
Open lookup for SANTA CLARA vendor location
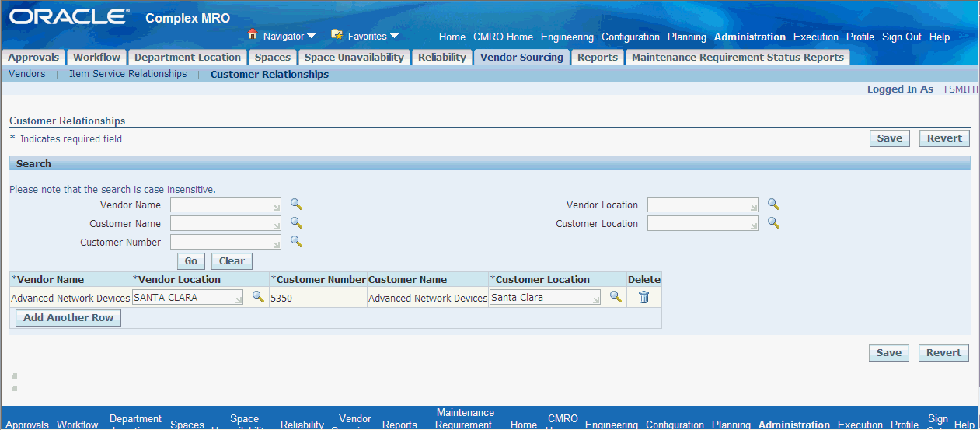[x=258, y=297]
